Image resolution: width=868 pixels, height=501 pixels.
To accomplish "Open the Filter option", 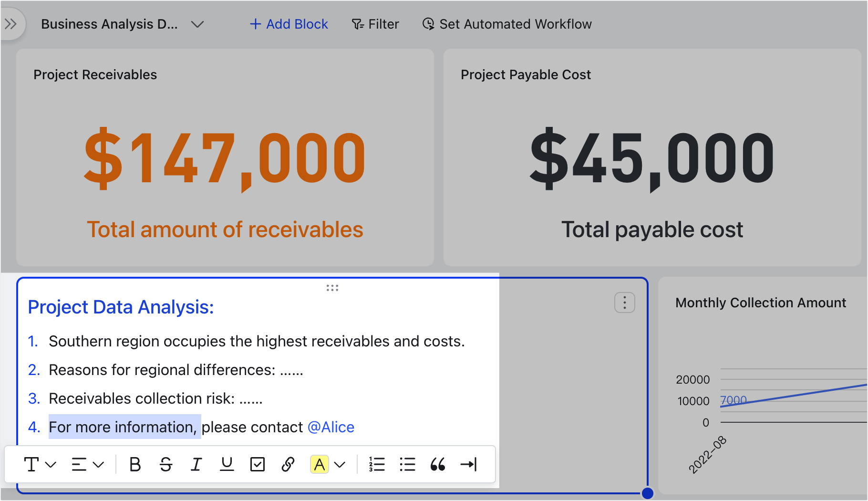I will tap(375, 24).
